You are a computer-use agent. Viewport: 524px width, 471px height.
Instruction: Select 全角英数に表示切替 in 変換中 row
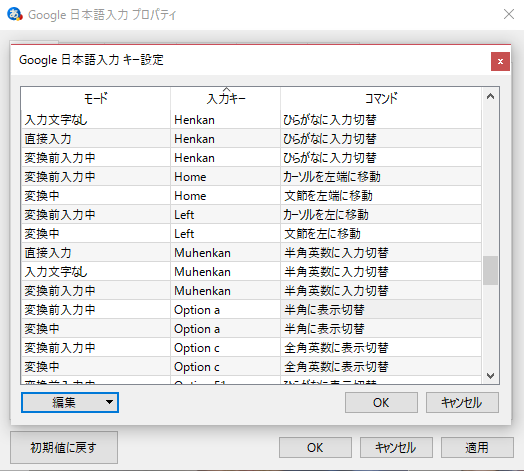pos(381,367)
